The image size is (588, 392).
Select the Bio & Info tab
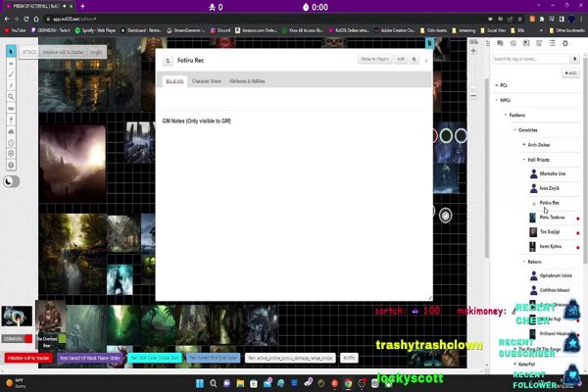[174, 81]
